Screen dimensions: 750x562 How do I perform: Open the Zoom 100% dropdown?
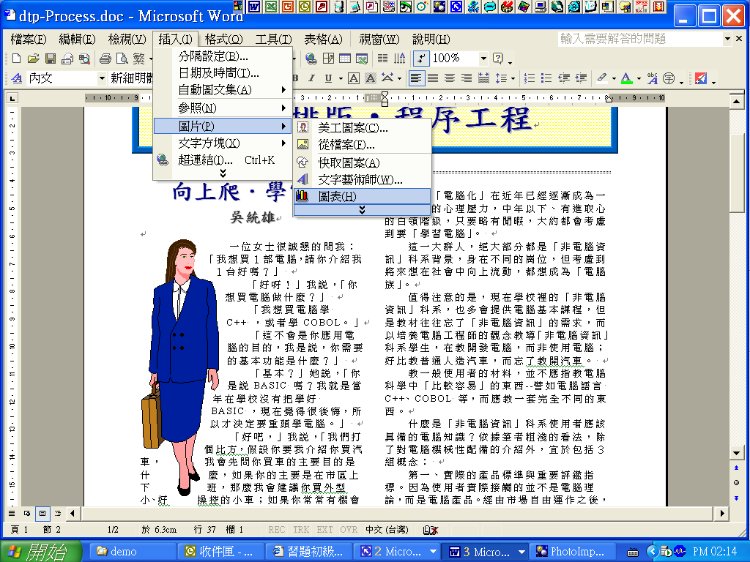pyautogui.click(x=484, y=58)
